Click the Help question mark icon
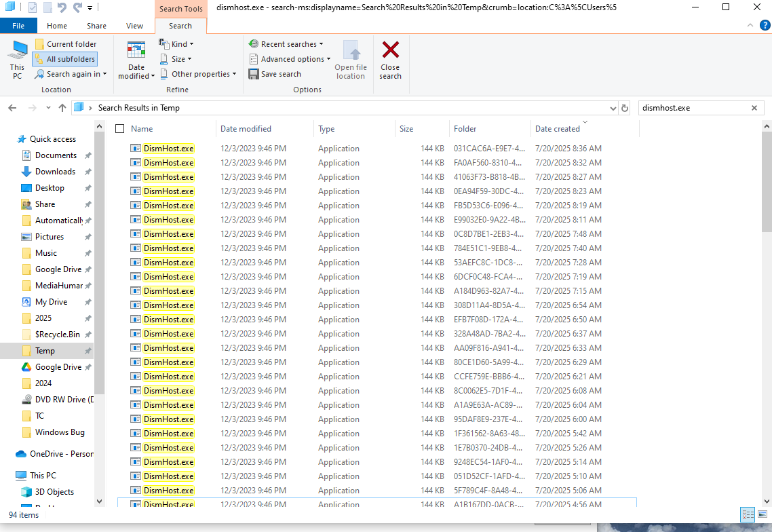 pos(765,25)
